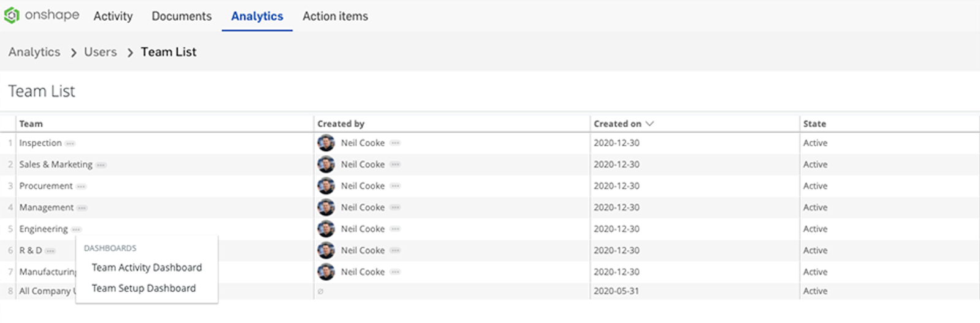
Task: Toggle Created on sort arrow
Action: pos(650,124)
